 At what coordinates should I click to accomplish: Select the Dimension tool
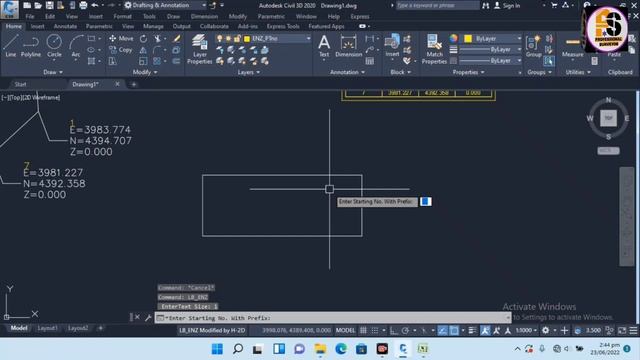click(348, 46)
